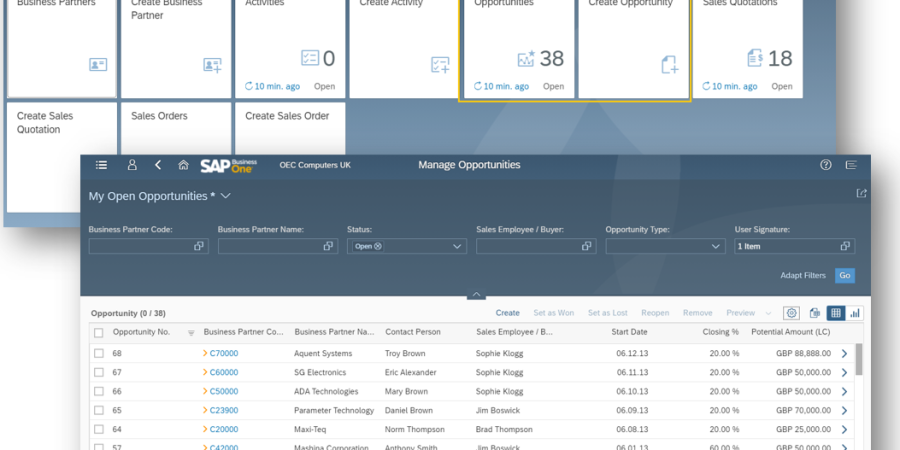Open table settings gear icon

coord(792,313)
